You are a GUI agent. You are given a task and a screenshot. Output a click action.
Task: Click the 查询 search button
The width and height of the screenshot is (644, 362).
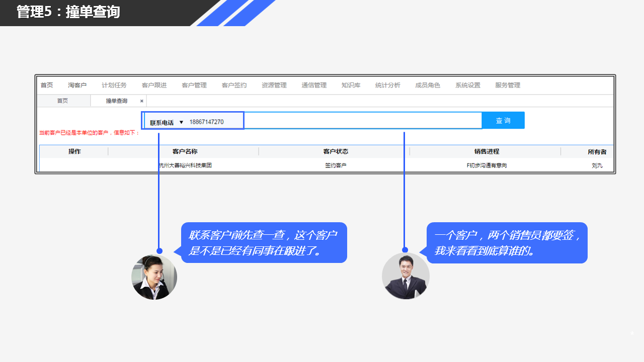click(x=503, y=121)
